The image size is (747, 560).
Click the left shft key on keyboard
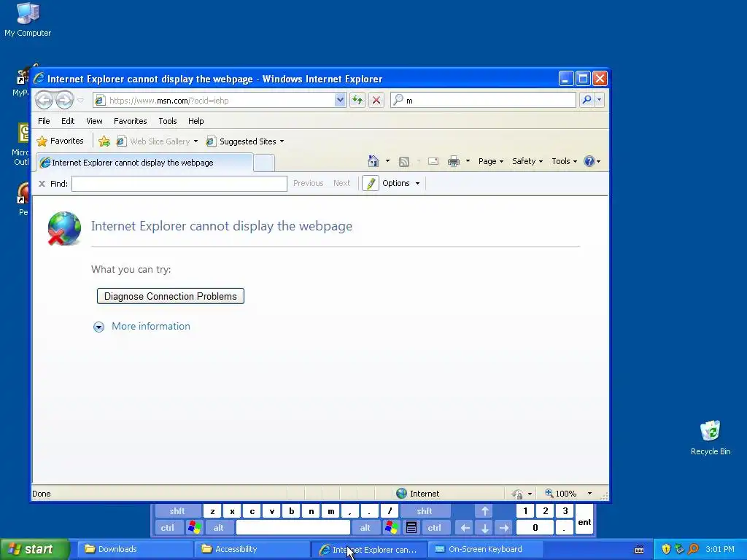pyautogui.click(x=177, y=511)
